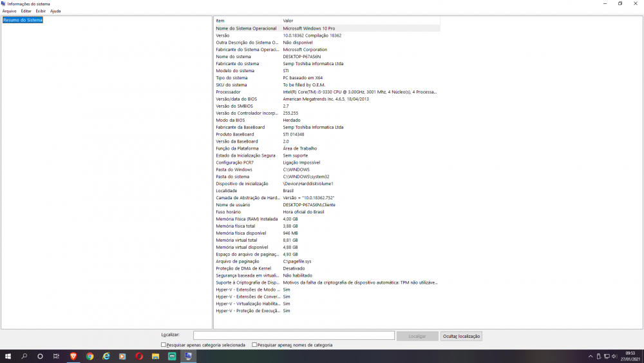This screenshot has width=644, height=363.
Task: Select value PC baseado em X64
Action: [303, 78]
